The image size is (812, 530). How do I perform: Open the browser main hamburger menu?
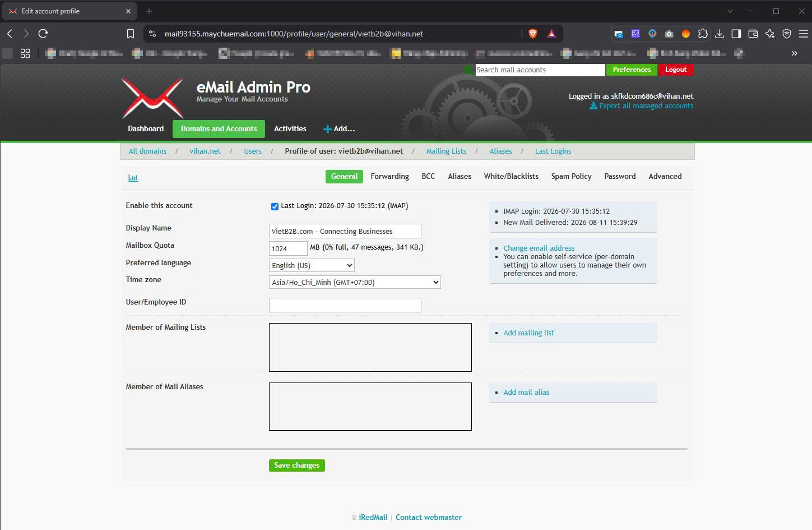coord(804,34)
